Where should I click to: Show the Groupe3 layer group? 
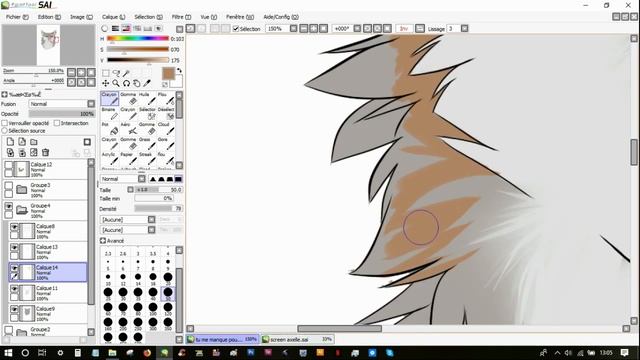[x=9, y=186]
